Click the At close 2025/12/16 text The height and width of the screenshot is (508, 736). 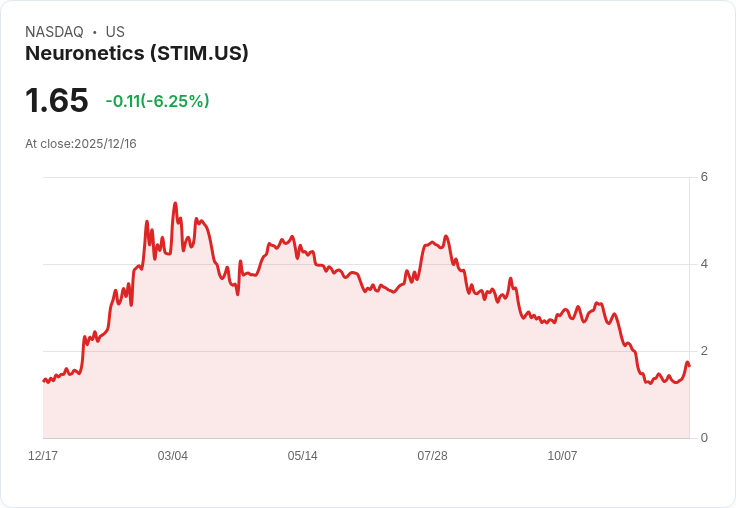[x=81, y=144]
